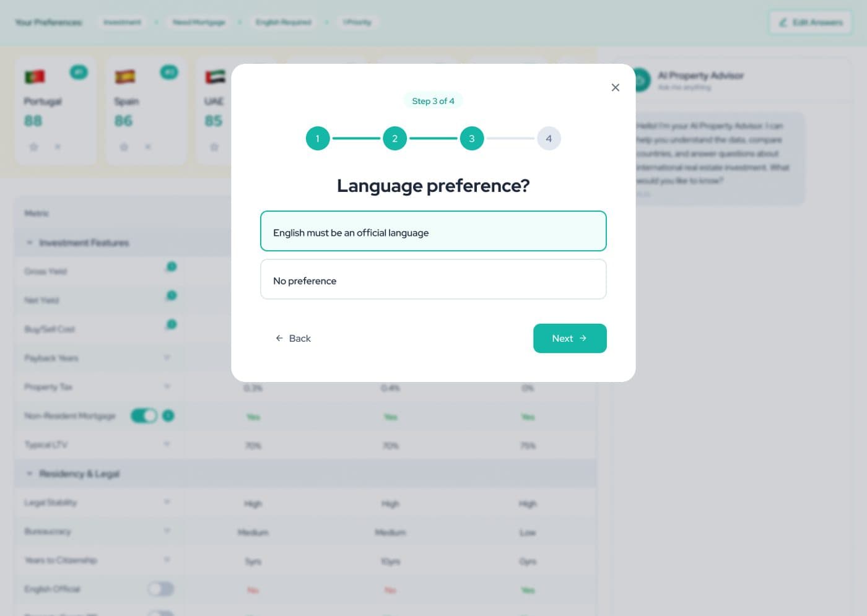Click the 'Step 3 of 4' badge

[x=433, y=101]
